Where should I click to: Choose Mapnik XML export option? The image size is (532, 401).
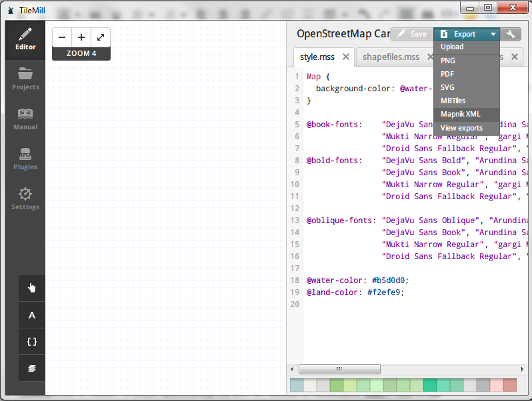coord(467,114)
